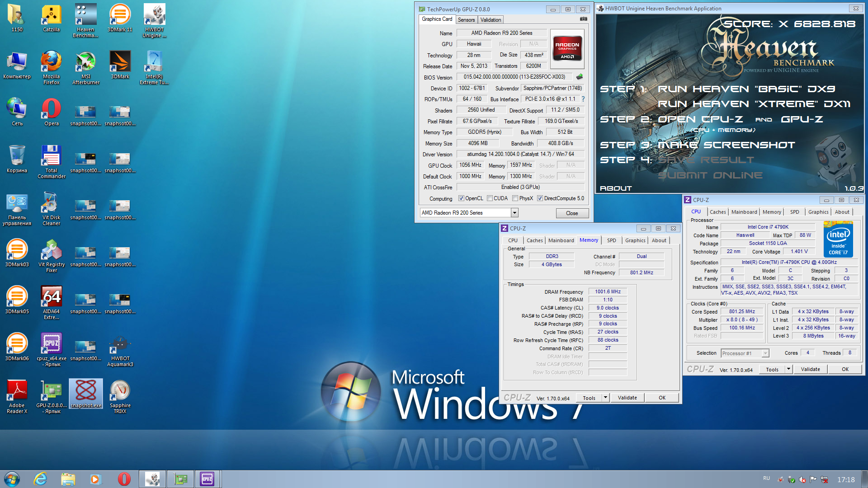Click Close button in GPU-Z
Screen dimensions: 868x488
572,213
